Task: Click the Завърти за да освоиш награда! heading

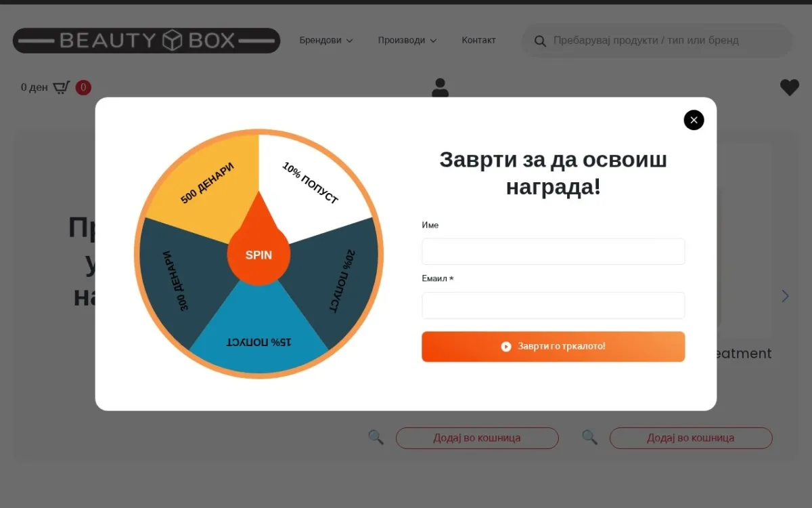Action: click(553, 173)
